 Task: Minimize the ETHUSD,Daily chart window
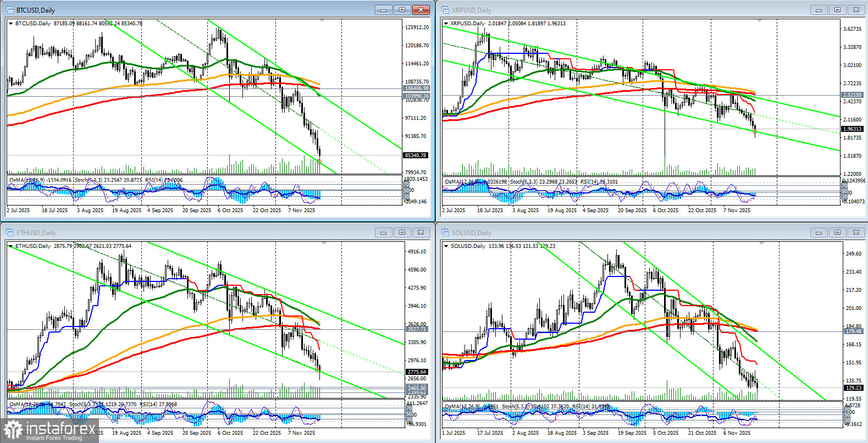pos(384,232)
